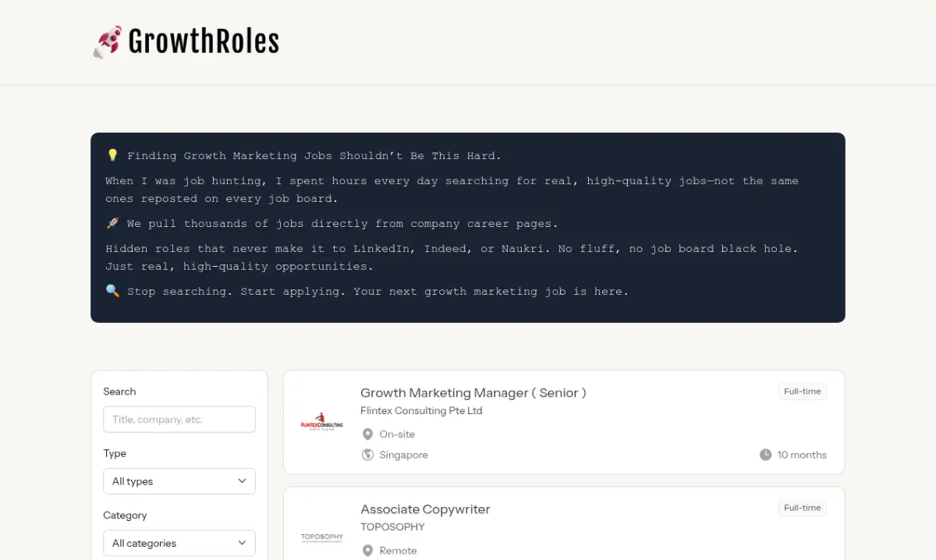Click the rocket emoji before 'We pull thousands'

click(112, 222)
